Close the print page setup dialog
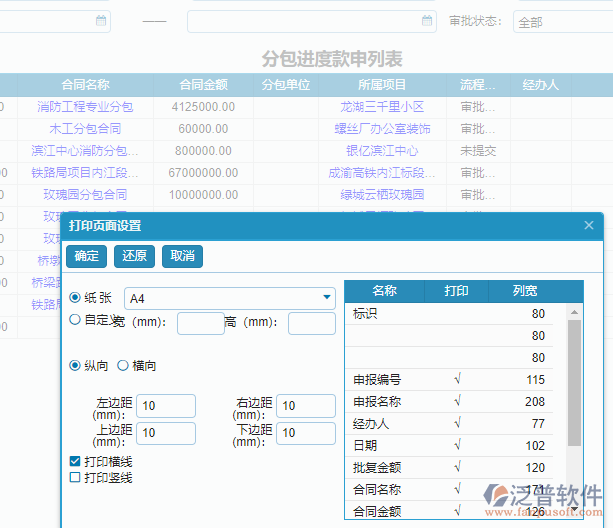The height and width of the screenshot is (528, 613). click(x=589, y=225)
